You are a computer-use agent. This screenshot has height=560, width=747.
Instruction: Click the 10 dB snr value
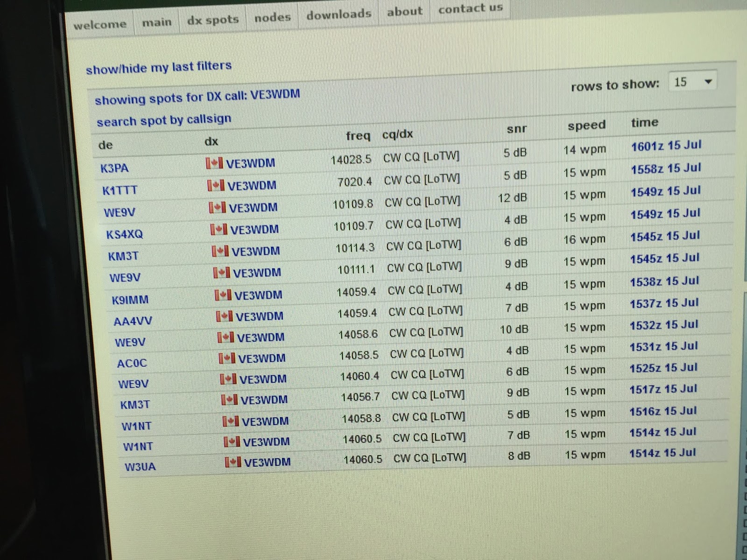click(x=514, y=329)
